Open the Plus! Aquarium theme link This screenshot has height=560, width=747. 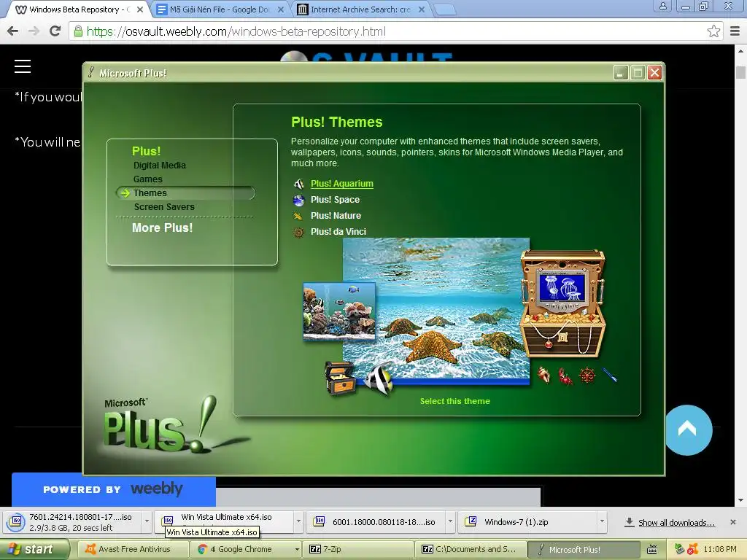pyautogui.click(x=341, y=183)
